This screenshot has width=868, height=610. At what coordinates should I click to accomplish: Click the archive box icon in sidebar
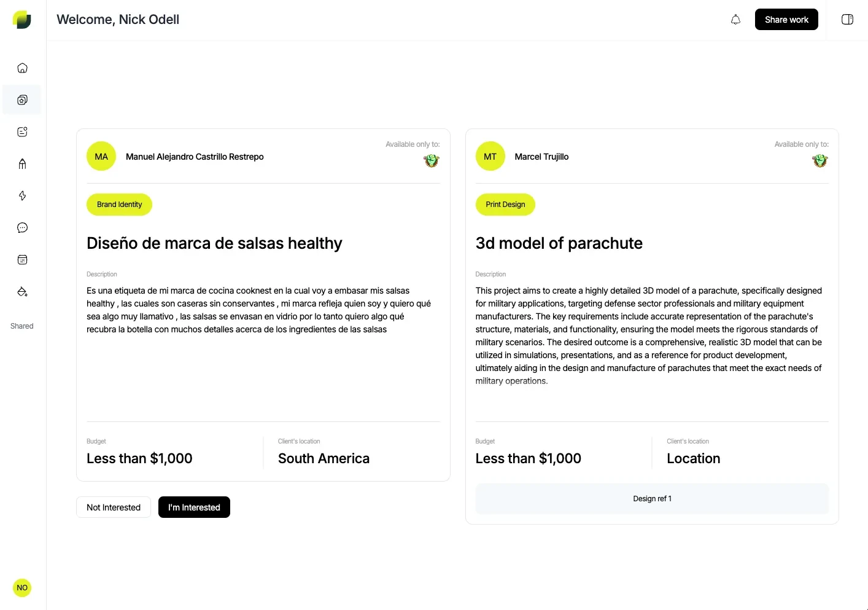[x=22, y=259]
